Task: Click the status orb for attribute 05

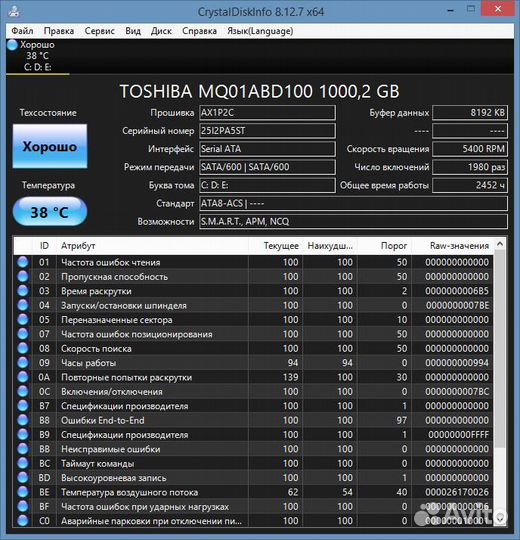Action: [x=23, y=320]
